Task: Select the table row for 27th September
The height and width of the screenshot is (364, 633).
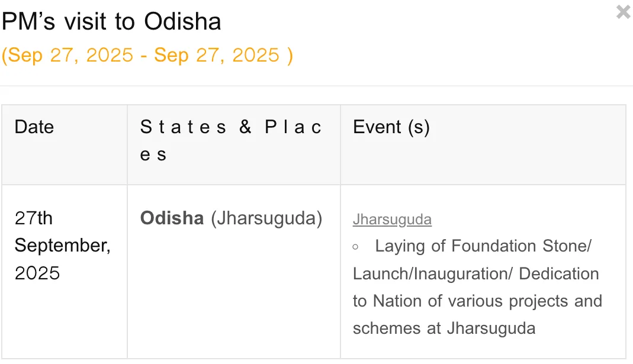Action: (x=316, y=272)
